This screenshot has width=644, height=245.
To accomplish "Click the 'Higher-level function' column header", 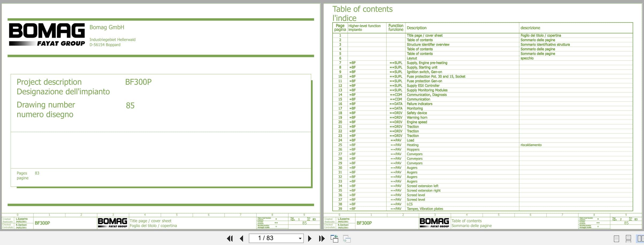I will point(364,26).
